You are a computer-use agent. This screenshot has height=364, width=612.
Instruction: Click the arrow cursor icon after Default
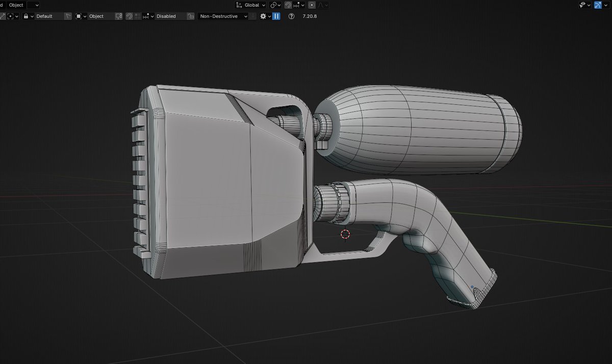[68, 16]
